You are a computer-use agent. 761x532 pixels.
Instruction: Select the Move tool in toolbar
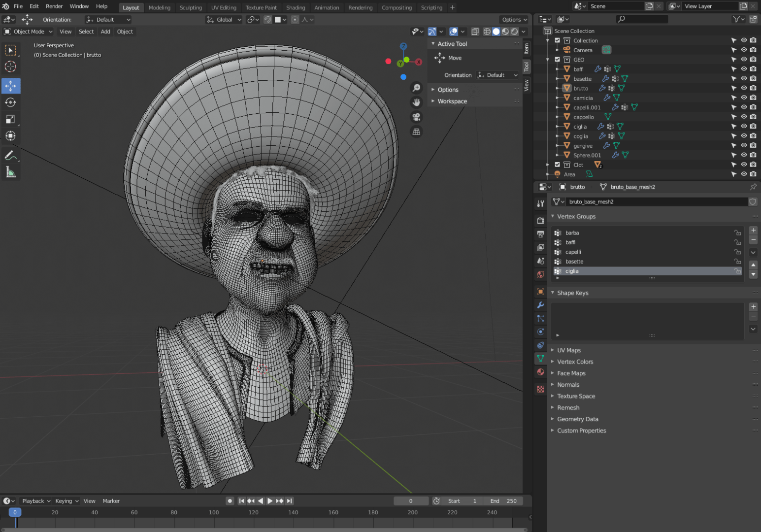pyautogui.click(x=10, y=86)
